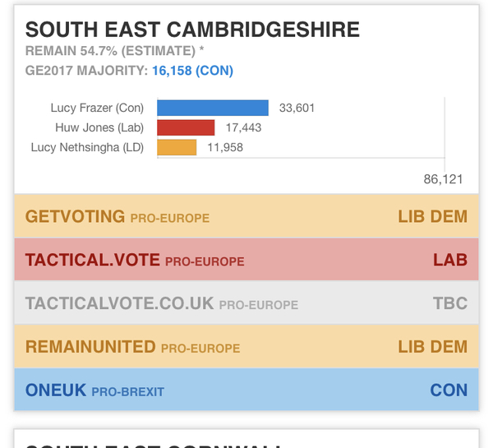Open the TACTICALVOTE.CO.UK recommendation row
493x448 pixels.
coord(246,303)
